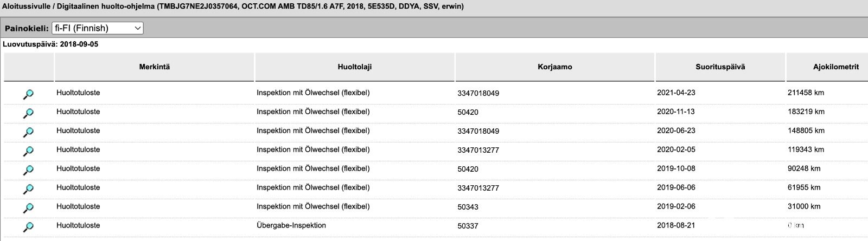The width and height of the screenshot is (868, 241).
Task: Open details for the 2021-04-23 service entry
Action: pos(28,94)
